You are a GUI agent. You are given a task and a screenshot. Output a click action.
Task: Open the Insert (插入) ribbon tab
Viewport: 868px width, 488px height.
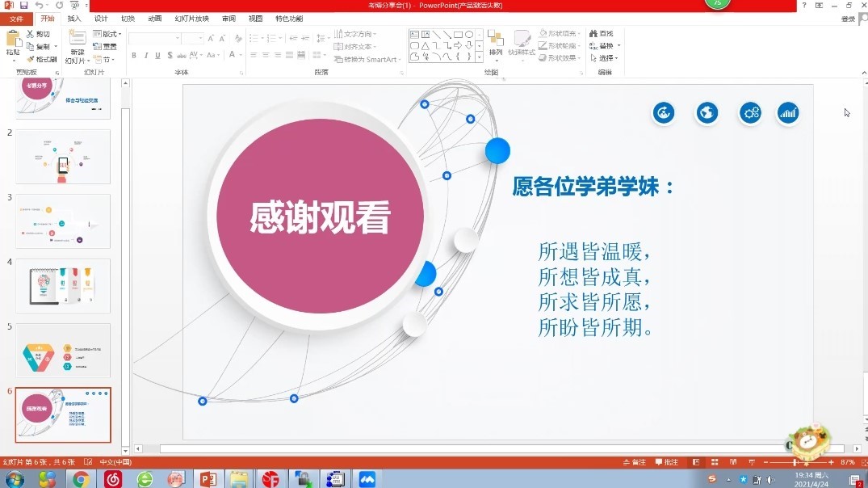coord(74,18)
